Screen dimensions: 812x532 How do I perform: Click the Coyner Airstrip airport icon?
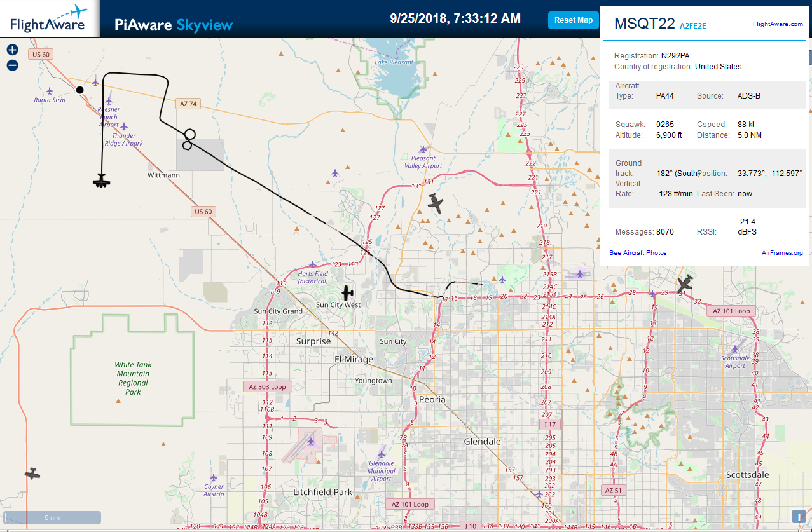pyautogui.click(x=214, y=477)
